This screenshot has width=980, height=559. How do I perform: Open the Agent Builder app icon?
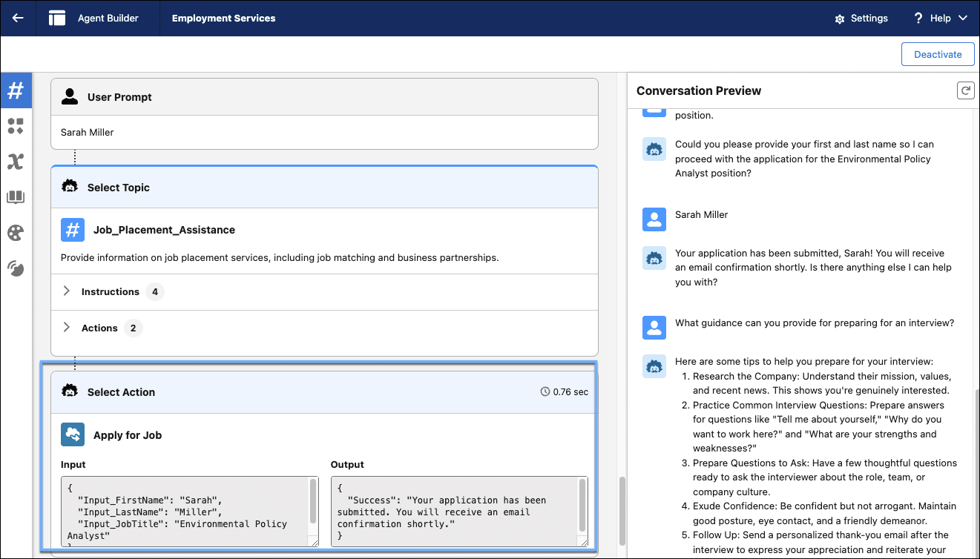(57, 18)
